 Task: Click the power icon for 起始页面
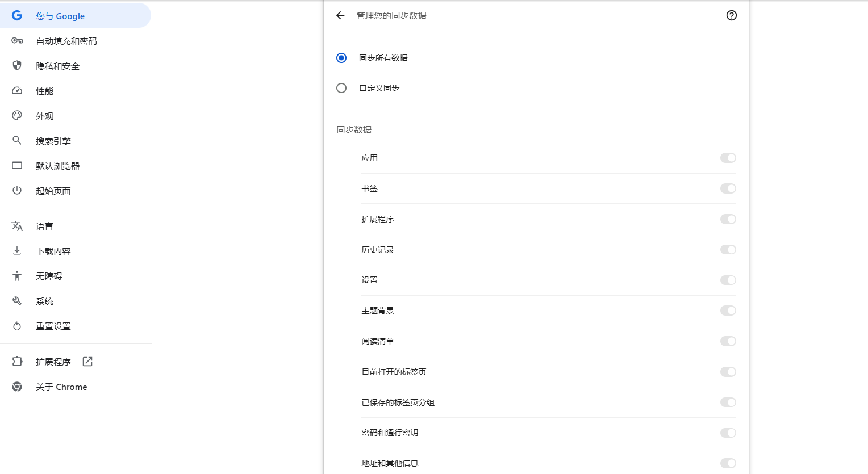click(x=17, y=190)
